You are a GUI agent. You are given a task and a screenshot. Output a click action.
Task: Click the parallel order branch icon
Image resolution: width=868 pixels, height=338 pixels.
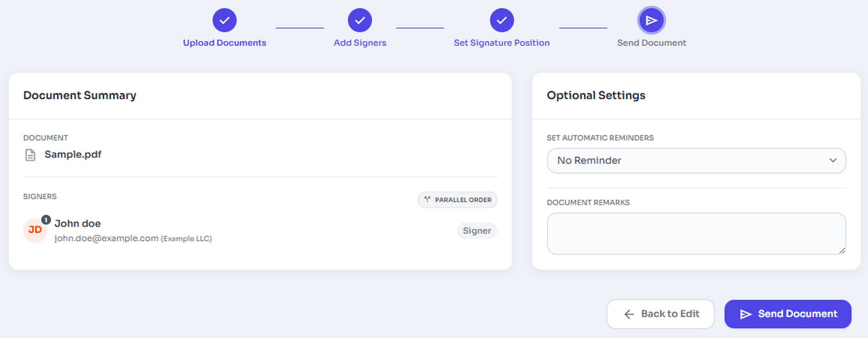tap(427, 199)
